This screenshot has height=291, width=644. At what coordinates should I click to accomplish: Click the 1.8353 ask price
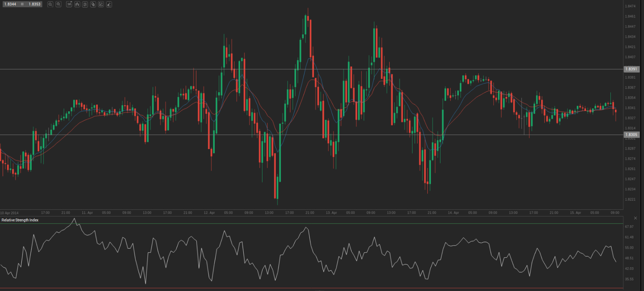pos(34,4)
